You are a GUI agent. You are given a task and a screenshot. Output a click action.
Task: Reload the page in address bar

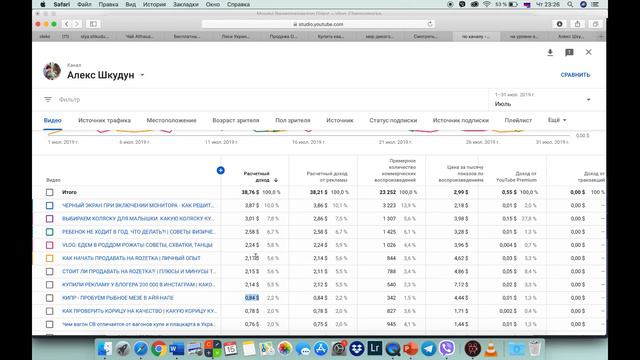430,24
